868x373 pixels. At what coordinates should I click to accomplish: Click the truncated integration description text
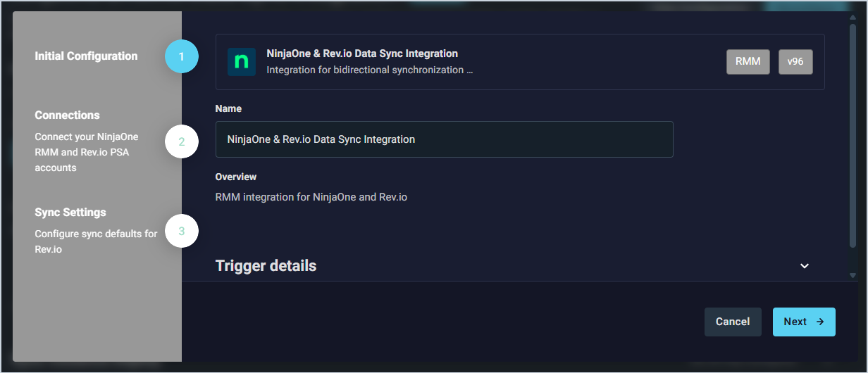coord(369,70)
